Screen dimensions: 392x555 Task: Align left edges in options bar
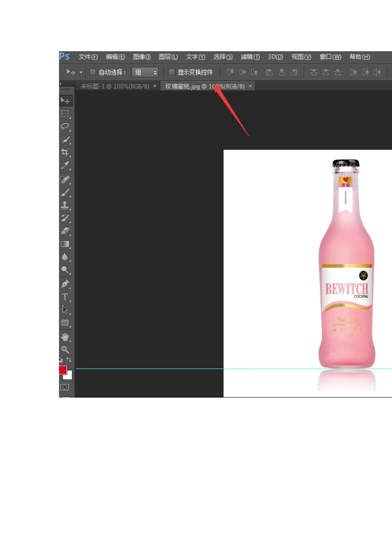(x=269, y=72)
